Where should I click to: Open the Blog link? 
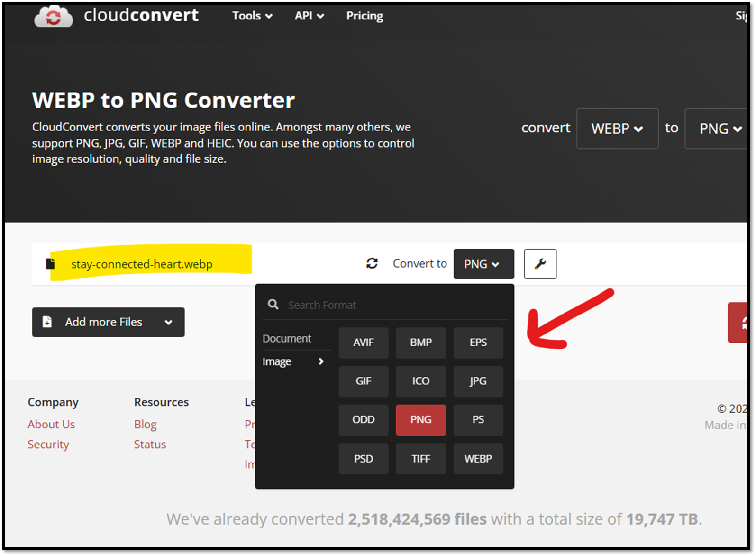145,424
